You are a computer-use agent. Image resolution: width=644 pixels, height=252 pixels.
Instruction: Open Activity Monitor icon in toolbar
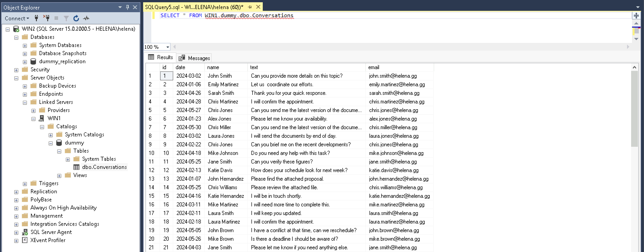(x=86, y=18)
